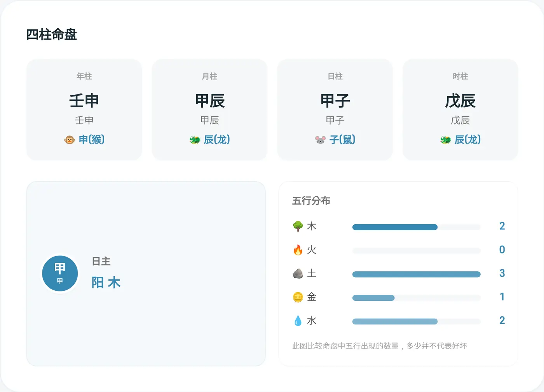Image resolution: width=544 pixels, height=392 pixels.
Task: Click the count 1 in 金 row
Action: (502, 297)
